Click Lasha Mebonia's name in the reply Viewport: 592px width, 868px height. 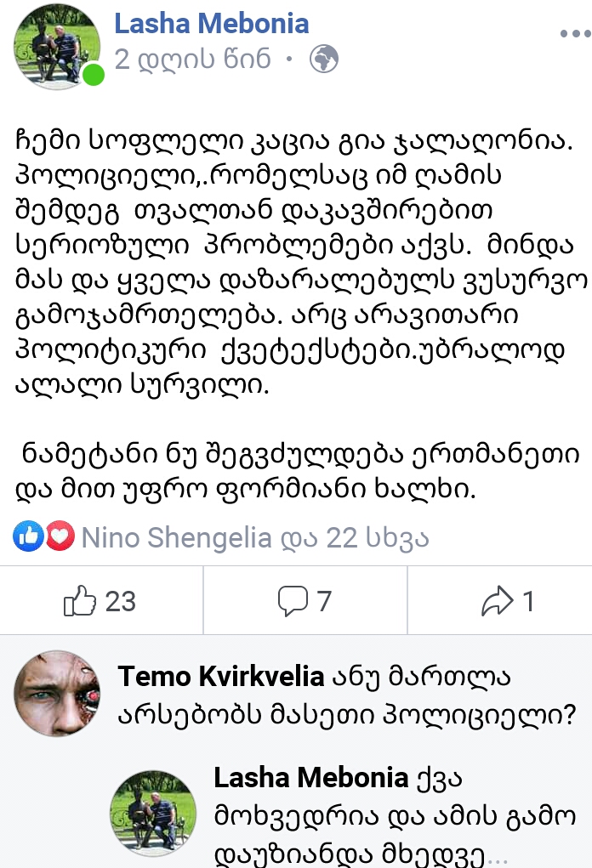[x=311, y=777]
